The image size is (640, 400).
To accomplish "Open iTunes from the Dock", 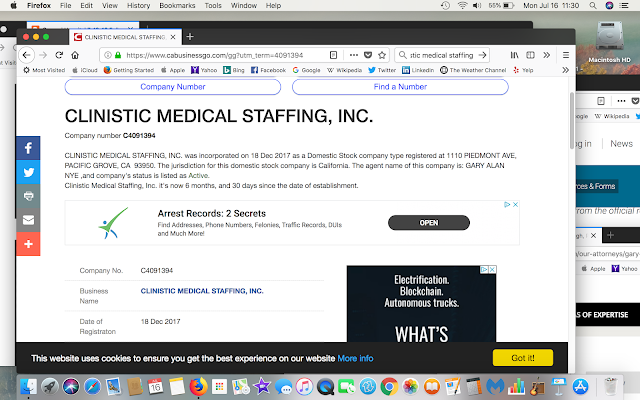I will tap(304, 387).
